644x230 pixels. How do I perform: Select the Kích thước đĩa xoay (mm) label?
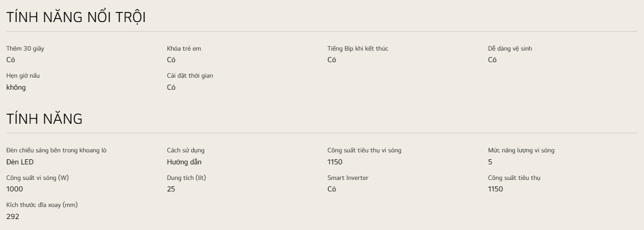coord(42,205)
